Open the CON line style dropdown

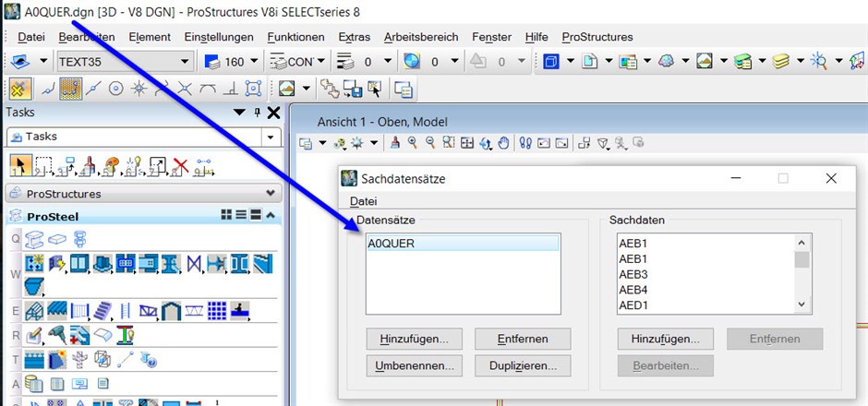[x=320, y=62]
